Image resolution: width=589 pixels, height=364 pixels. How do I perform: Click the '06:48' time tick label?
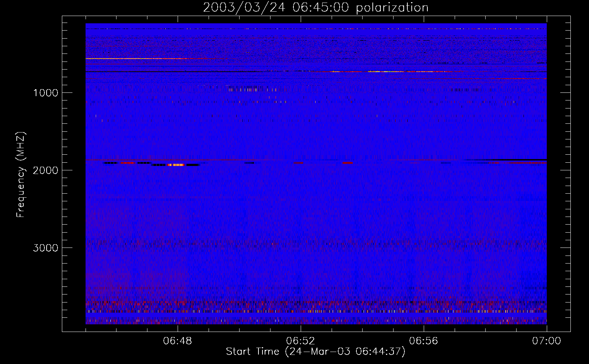pos(178,341)
